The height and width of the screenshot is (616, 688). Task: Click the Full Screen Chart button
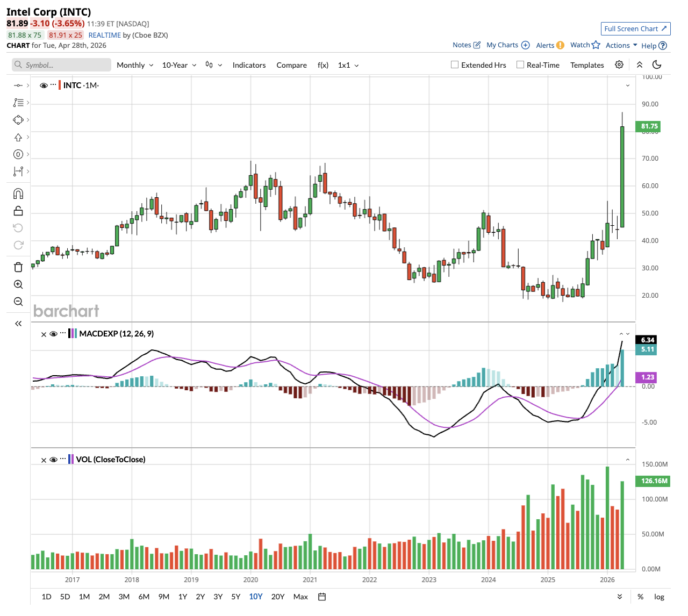coord(635,29)
